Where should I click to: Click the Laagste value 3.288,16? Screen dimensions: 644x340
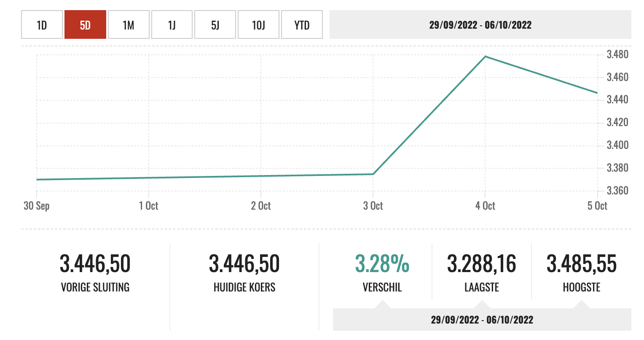(x=482, y=264)
